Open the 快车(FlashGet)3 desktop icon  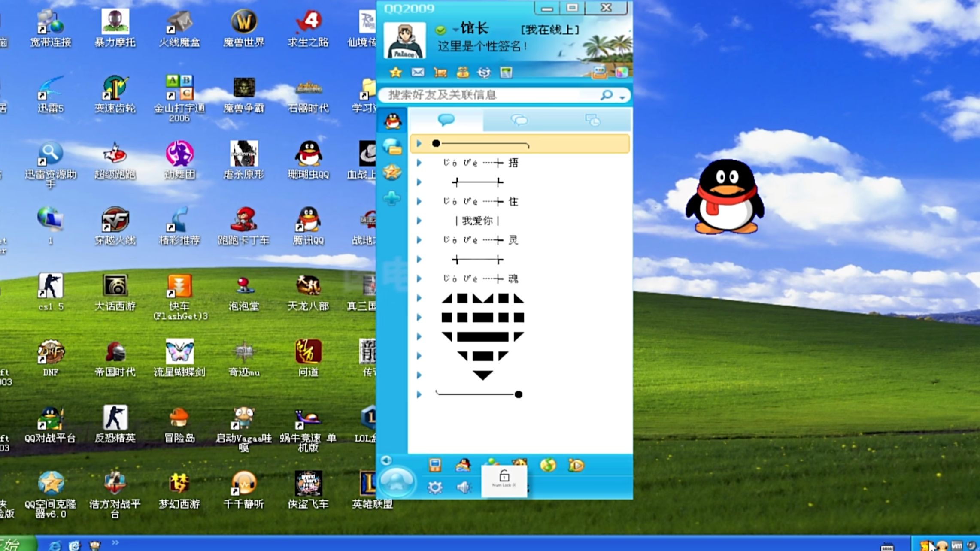click(x=179, y=297)
